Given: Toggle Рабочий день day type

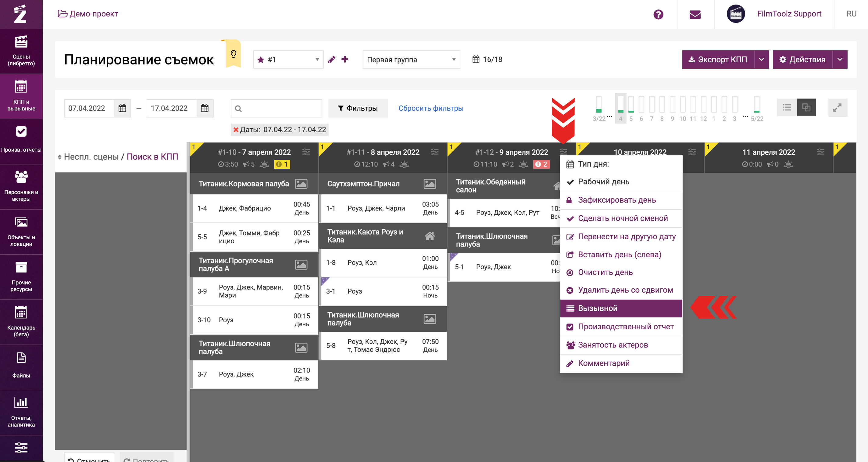Looking at the screenshot, I should pyautogui.click(x=603, y=182).
